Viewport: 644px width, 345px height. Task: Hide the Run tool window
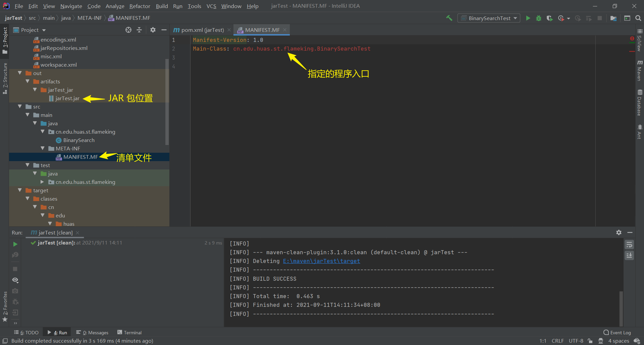(630, 232)
